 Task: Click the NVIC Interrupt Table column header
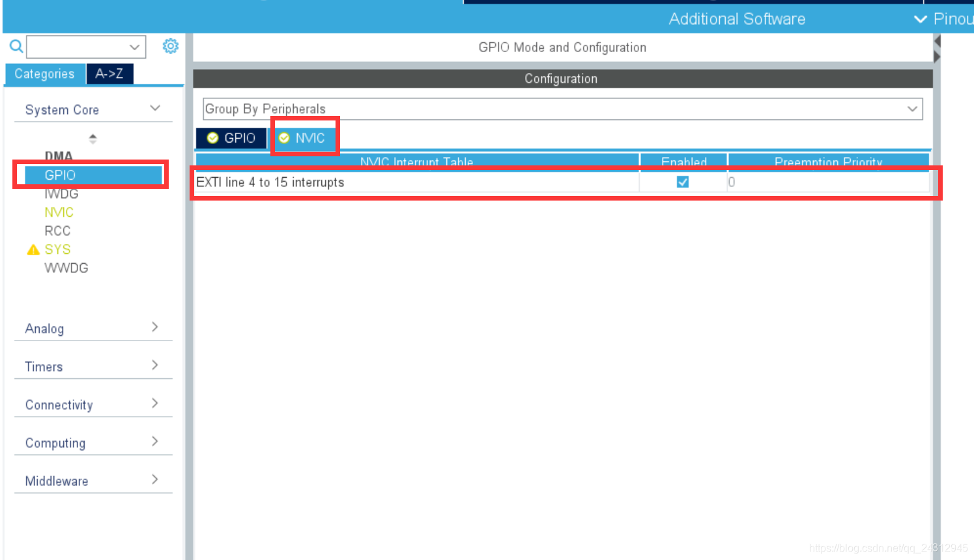click(417, 161)
